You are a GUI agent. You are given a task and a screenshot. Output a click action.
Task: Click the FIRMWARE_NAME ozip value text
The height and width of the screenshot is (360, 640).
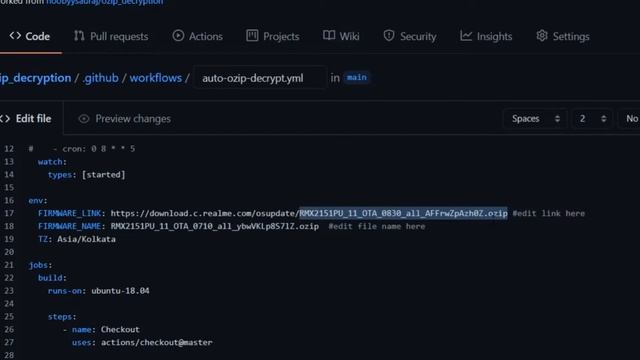point(215,227)
